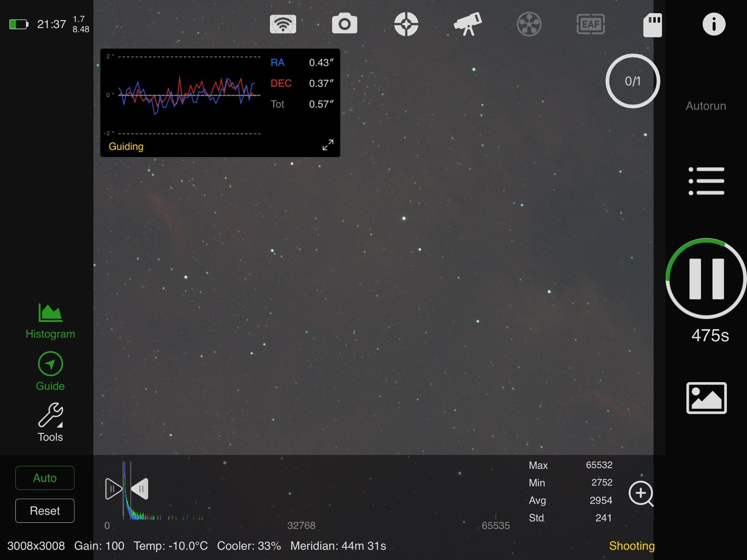Open the Wi-Fi settings icon

point(283,24)
